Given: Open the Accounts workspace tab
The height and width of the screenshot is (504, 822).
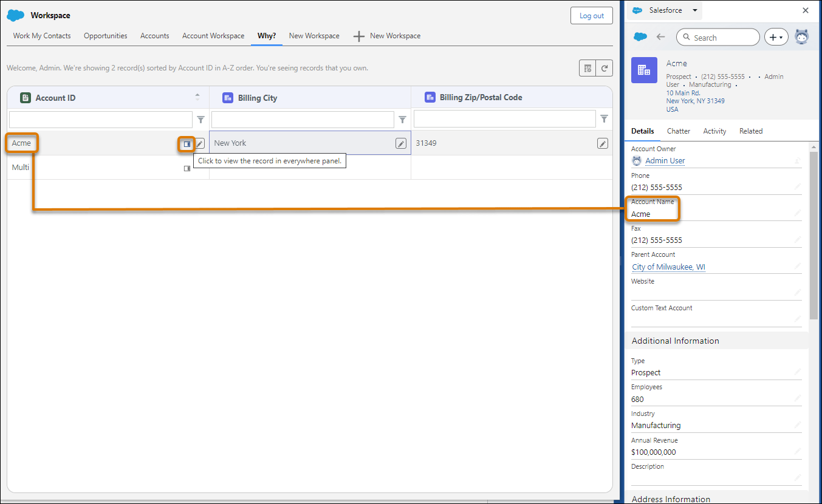Looking at the screenshot, I should pyautogui.click(x=155, y=36).
